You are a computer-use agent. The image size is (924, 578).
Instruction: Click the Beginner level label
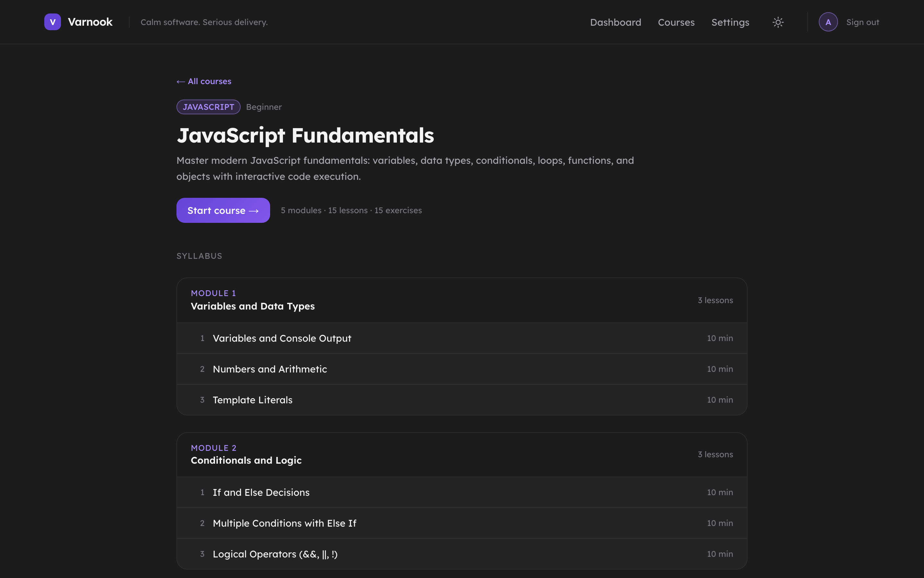click(264, 107)
